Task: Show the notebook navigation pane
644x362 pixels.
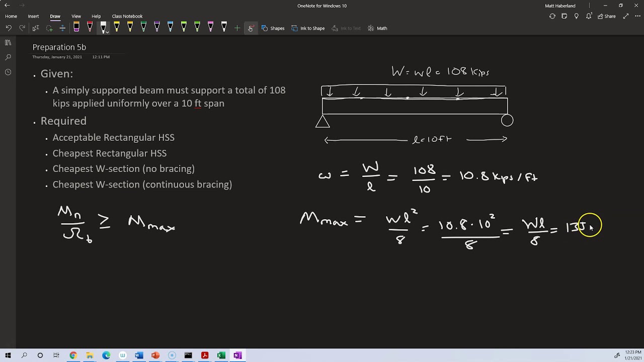Action: (8, 43)
